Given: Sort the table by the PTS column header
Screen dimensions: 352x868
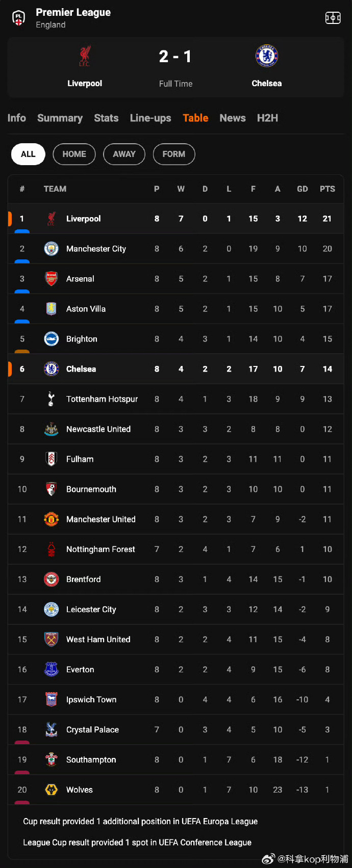Looking at the screenshot, I should [328, 189].
